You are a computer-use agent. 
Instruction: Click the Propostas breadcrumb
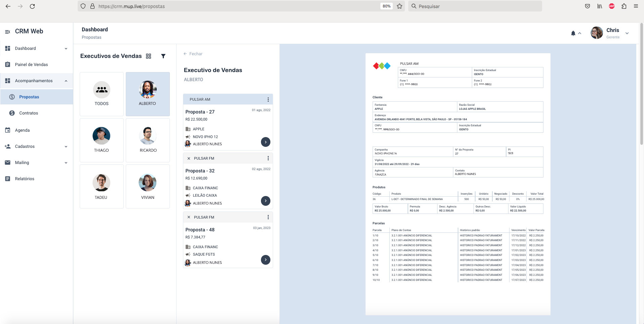point(91,37)
